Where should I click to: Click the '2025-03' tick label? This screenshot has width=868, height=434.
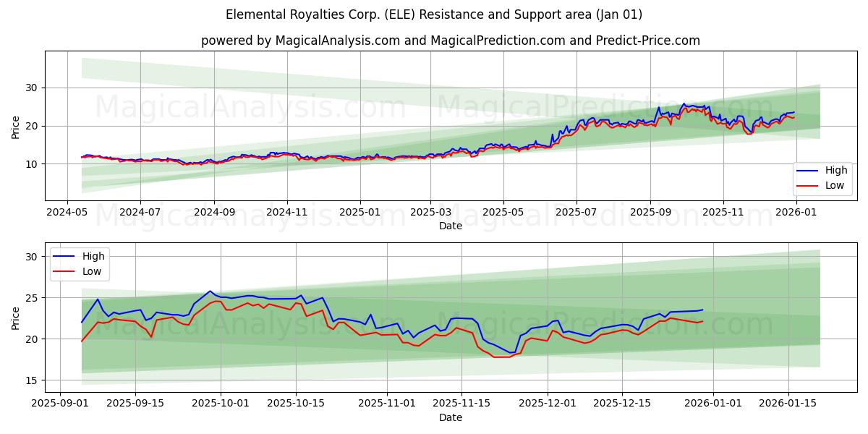pos(430,213)
